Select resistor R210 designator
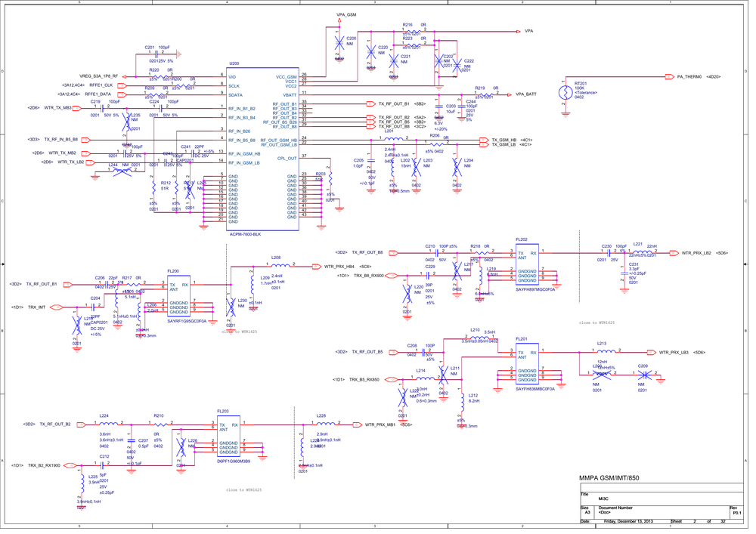 (x=159, y=415)
